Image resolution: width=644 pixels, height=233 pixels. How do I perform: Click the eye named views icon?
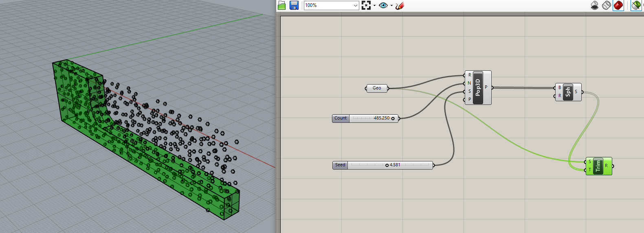point(383,5)
